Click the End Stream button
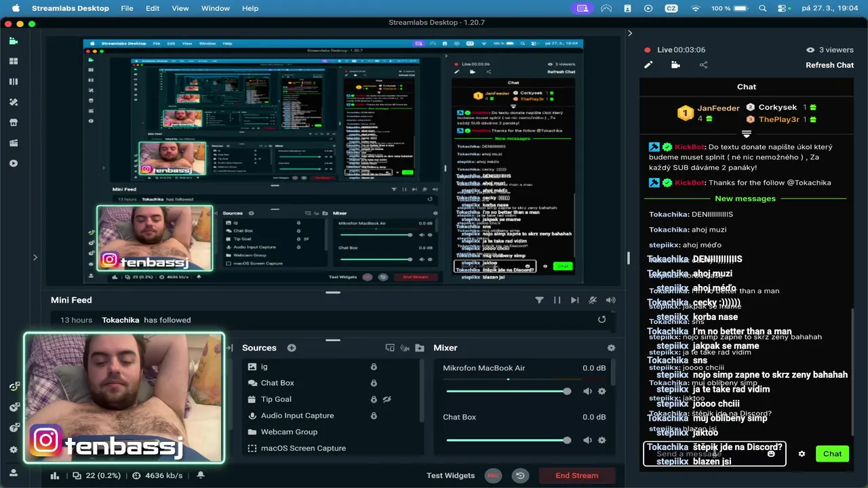This screenshot has width=868, height=488. tap(577, 476)
